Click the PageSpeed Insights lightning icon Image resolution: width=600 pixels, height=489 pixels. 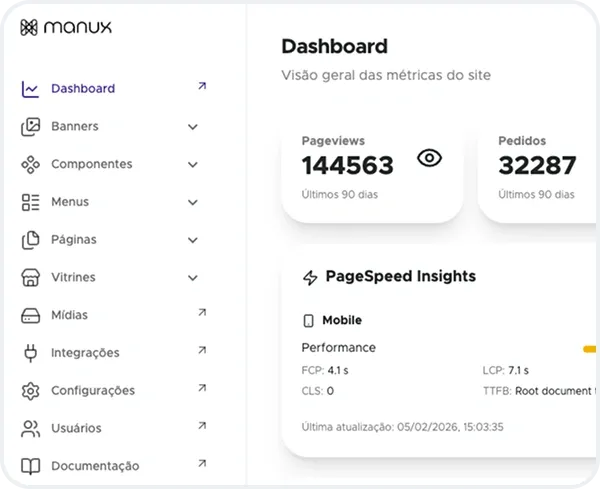click(x=310, y=277)
